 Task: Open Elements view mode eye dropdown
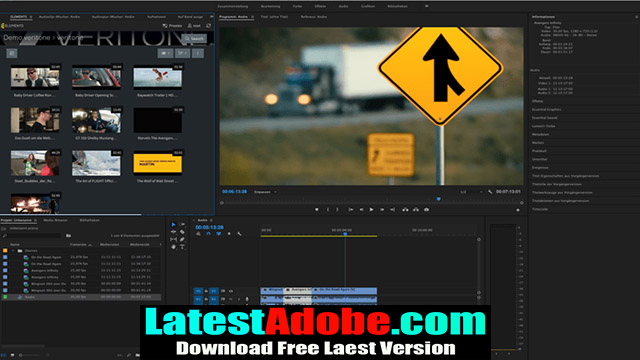[165, 53]
